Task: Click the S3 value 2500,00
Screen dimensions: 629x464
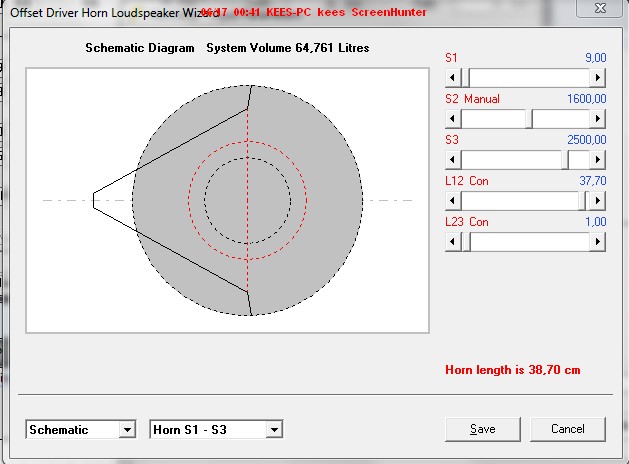Action: click(x=586, y=140)
